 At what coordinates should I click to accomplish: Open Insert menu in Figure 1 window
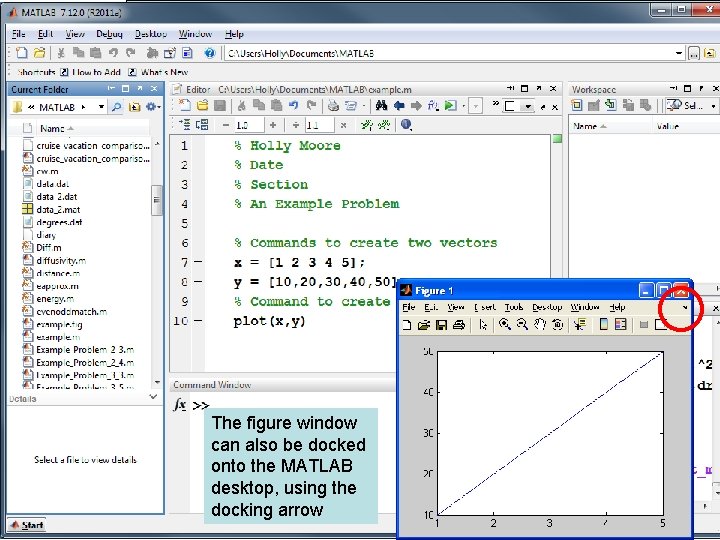tap(485, 307)
